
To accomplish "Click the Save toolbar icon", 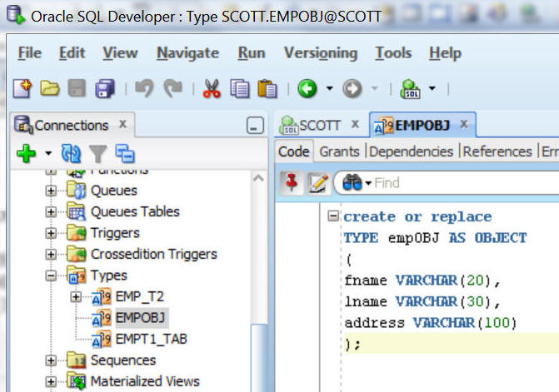I will (x=77, y=88).
